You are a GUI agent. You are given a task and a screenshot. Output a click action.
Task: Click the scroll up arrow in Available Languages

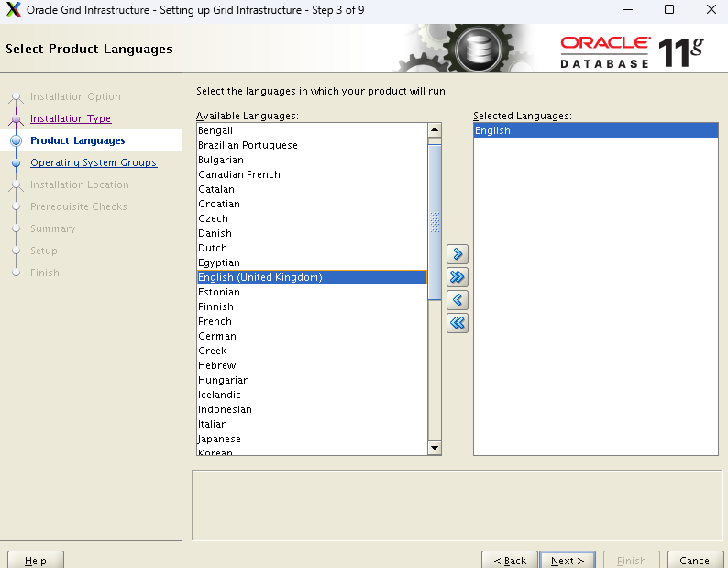tap(435, 129)
